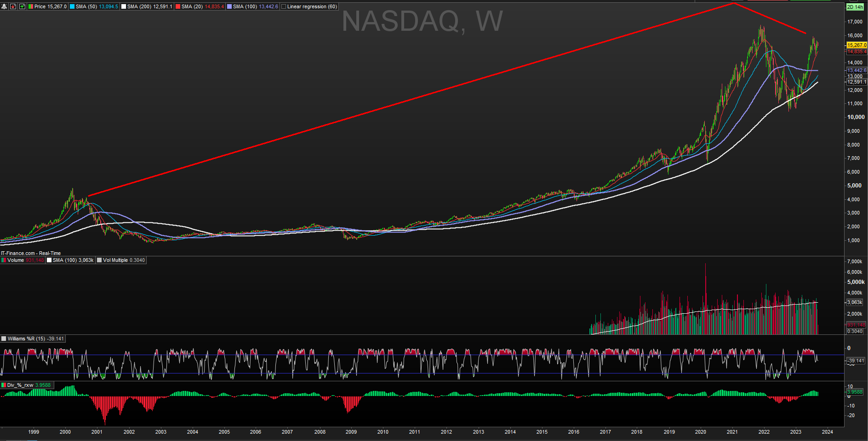The height and width of the screenshot is (441, 868).
Task: Click the SMA (200) white swatch
Action: 124,7
